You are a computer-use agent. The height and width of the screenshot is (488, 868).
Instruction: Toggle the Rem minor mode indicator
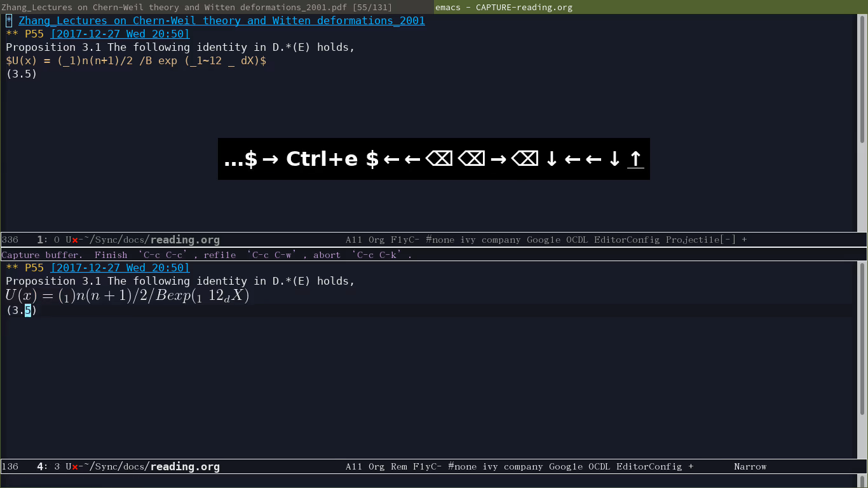[x=398, y=467]
